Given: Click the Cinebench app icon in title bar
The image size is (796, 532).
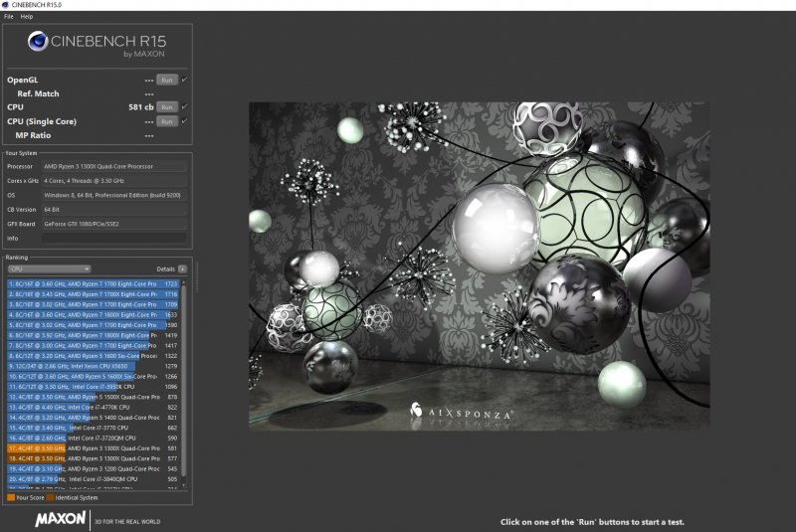Looking at the screenshot, I should coord(5,5).
